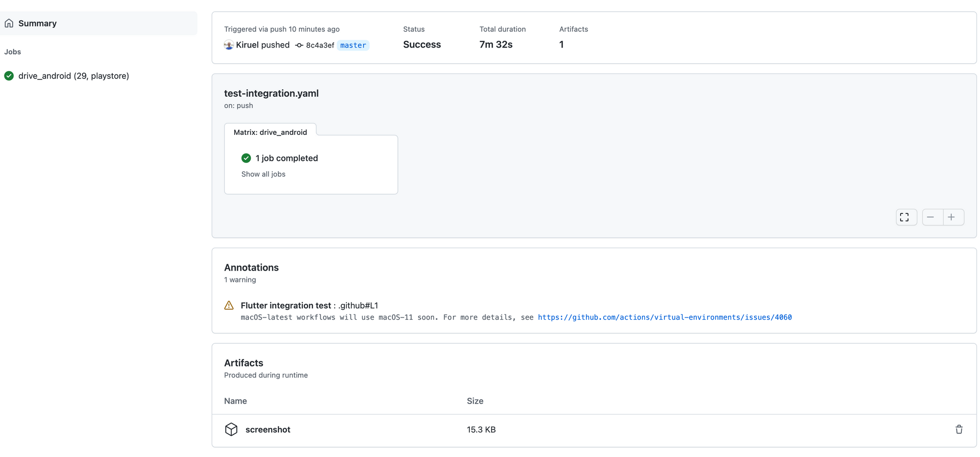Click the 7m 32s total duration value
The image size is (980, 457).
click(496, 45)
